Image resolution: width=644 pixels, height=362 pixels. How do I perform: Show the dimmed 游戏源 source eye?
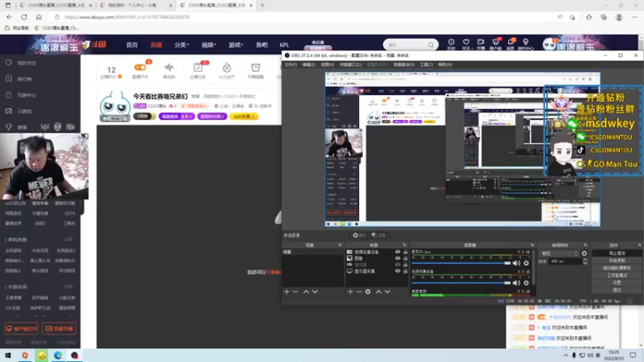pyautogui.click(x=398, y=265)
